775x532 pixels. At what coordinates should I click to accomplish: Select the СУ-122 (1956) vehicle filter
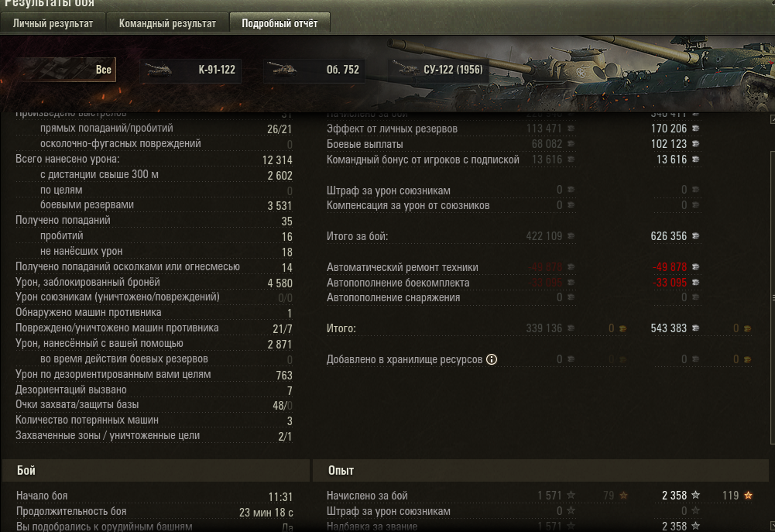(438, 69)
